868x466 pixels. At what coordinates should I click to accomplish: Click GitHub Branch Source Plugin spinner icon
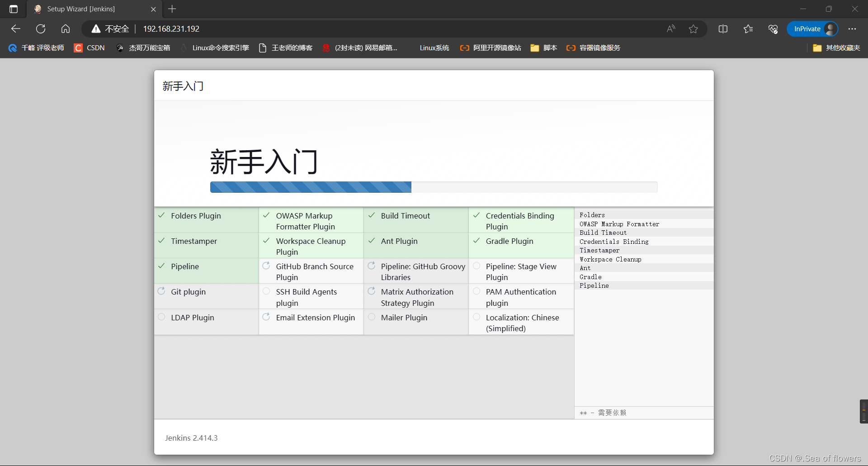point(266,266)
